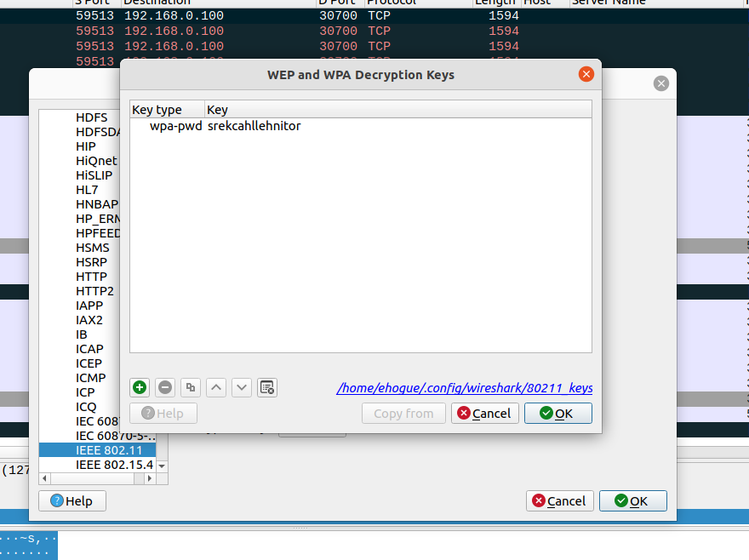Select IAPP protocol in list

pos(89,306)
